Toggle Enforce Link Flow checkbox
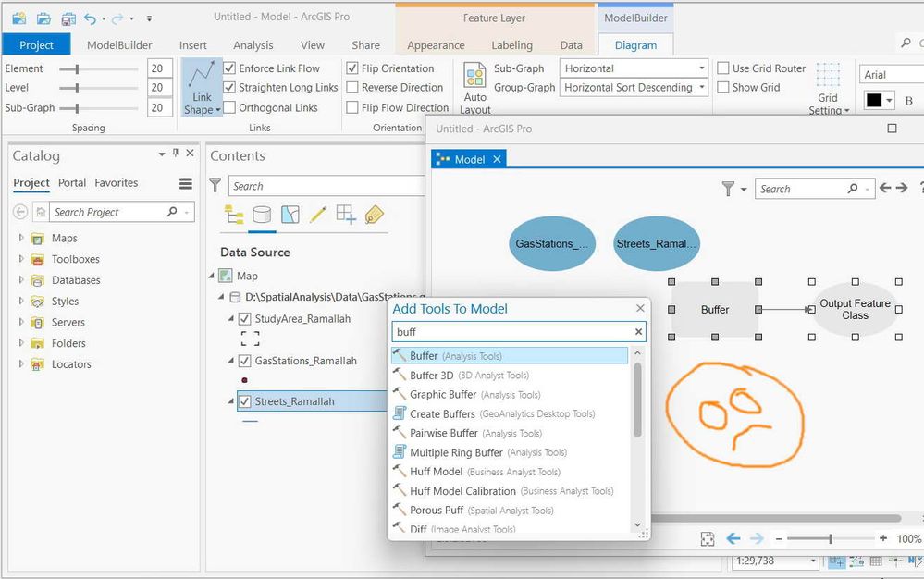Screen dimensions: 924x579 pyautogui.click(x=229, y=68)
